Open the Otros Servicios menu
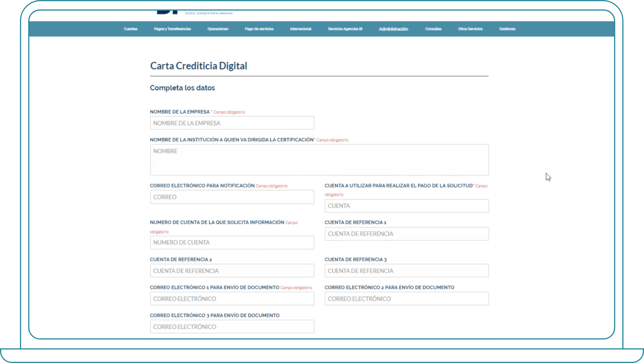This screenshot has height=363, width=644. [x=470, y=29]
